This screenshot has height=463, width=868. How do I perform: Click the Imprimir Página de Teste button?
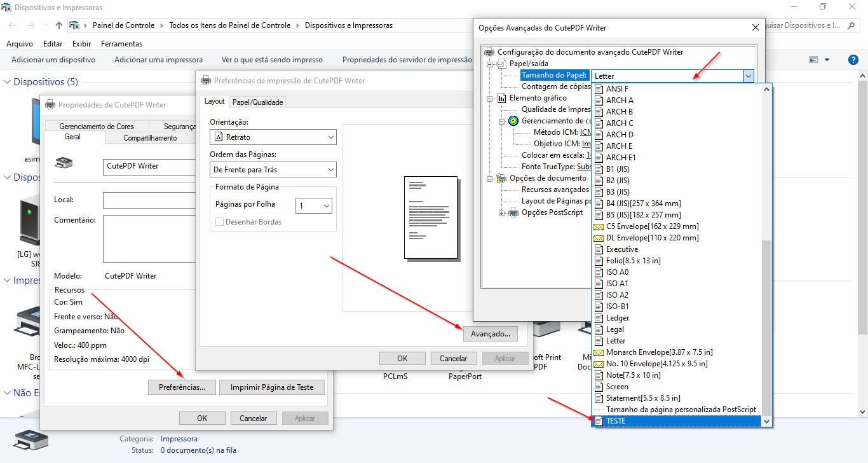point(271,387)
